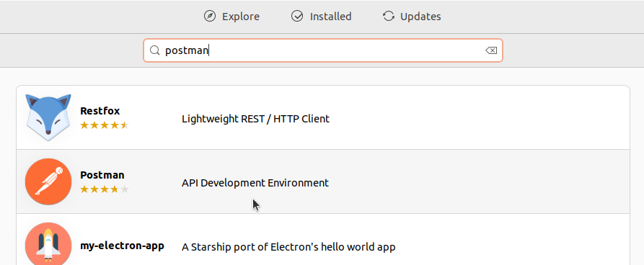Open the my-electron-app rocket icon
The width and height of the screenshot is (644, 265).
tap(48, 243)
